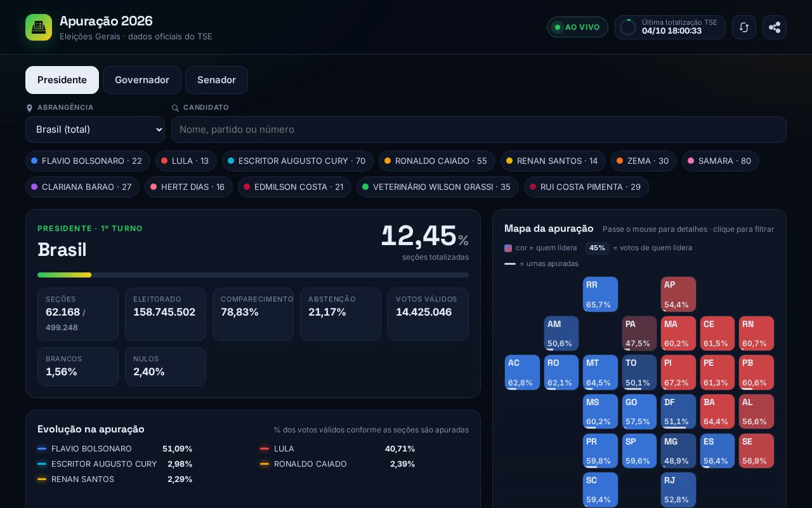
Task: Switch to the Senador tab
Action: 216,80
